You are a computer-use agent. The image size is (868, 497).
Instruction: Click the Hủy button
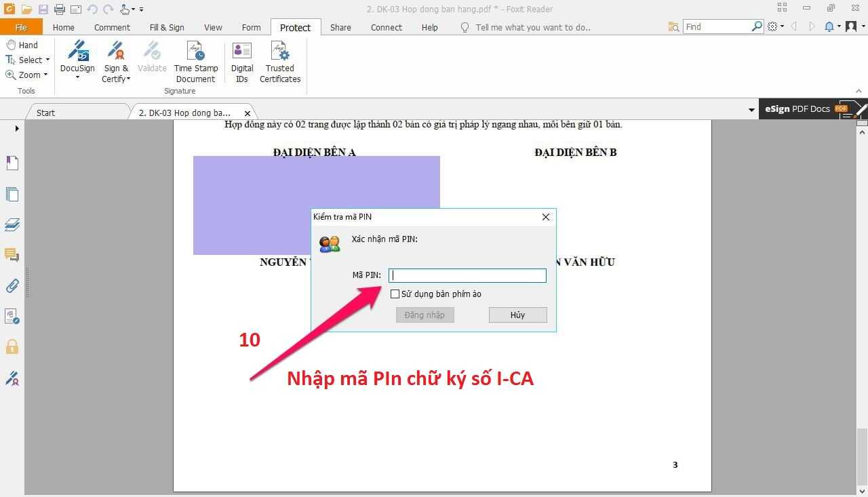click(x=517, y=315)
